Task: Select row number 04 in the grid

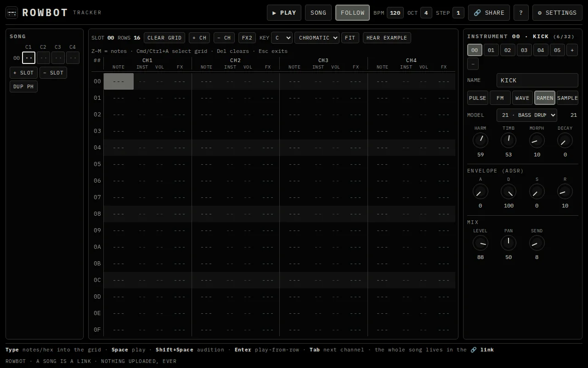Action: click(97, 148)
